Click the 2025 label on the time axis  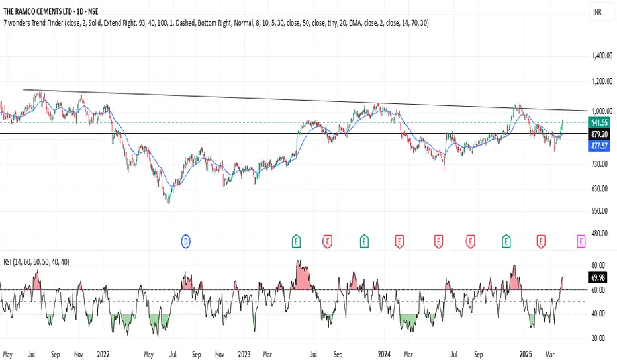tap(526, 354)
